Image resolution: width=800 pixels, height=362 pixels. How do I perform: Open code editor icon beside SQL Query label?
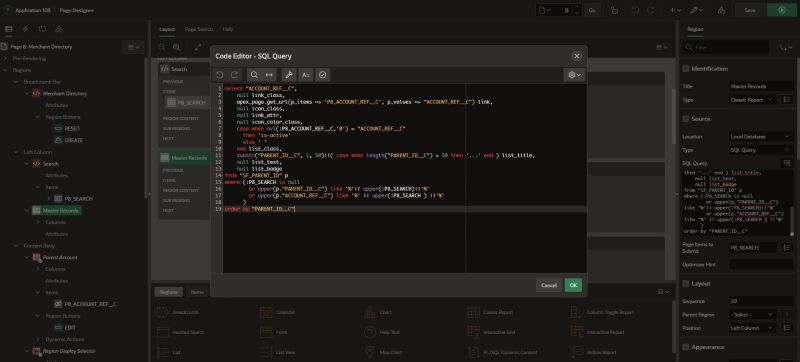(x=787, y=163)
